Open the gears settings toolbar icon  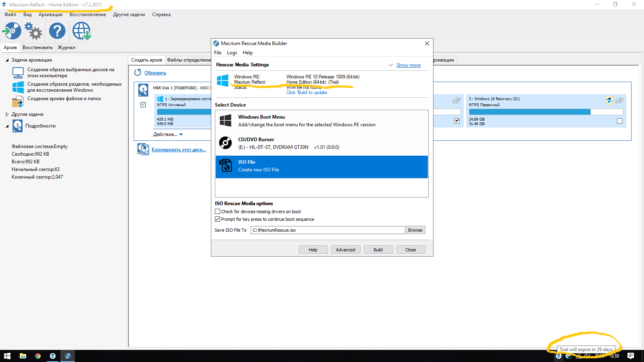pyautogui.click(x=33, y=31)
